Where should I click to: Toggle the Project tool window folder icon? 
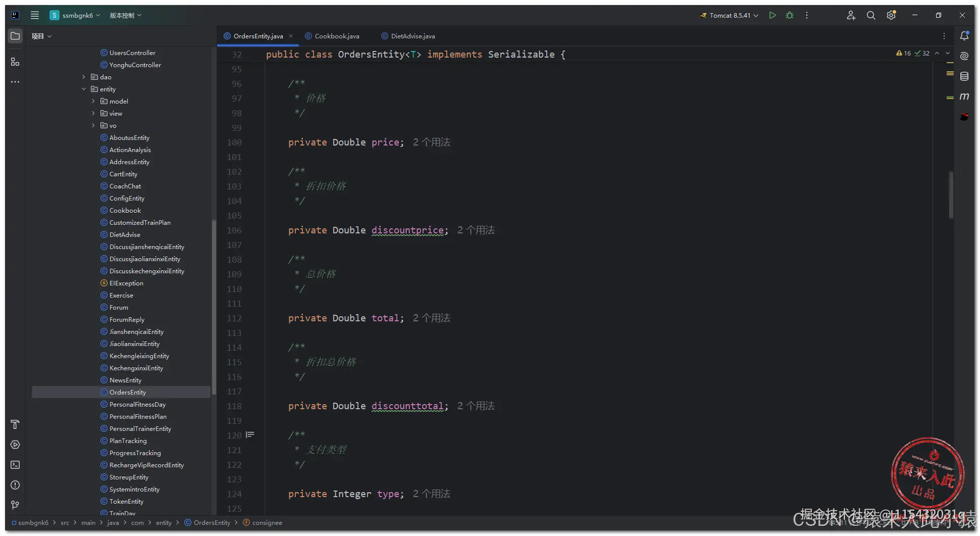pos(15,36)
